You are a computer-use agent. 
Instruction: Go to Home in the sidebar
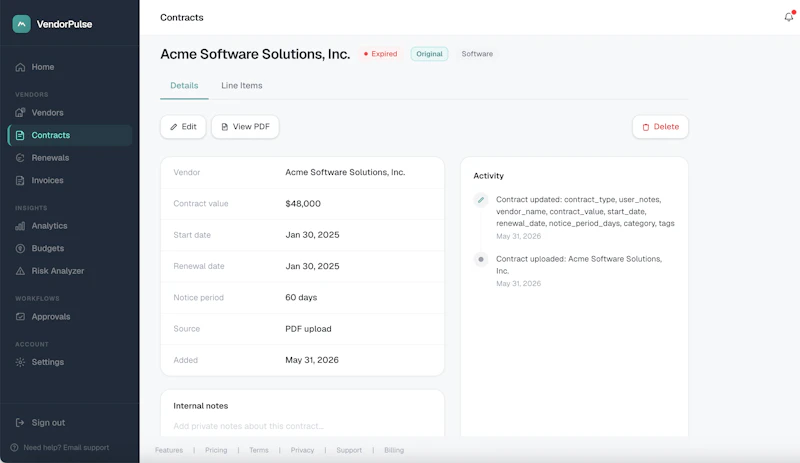pos(70,67)
